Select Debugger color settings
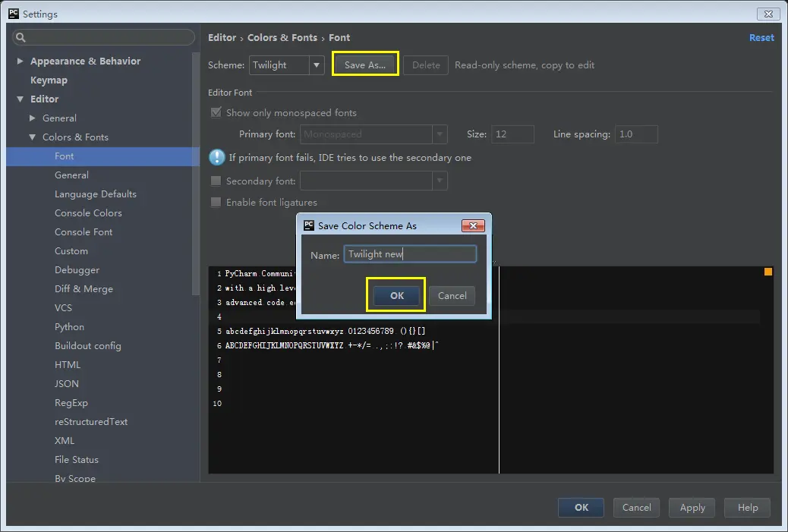This screenshot has height=532, width=788. tap(77, 269)
